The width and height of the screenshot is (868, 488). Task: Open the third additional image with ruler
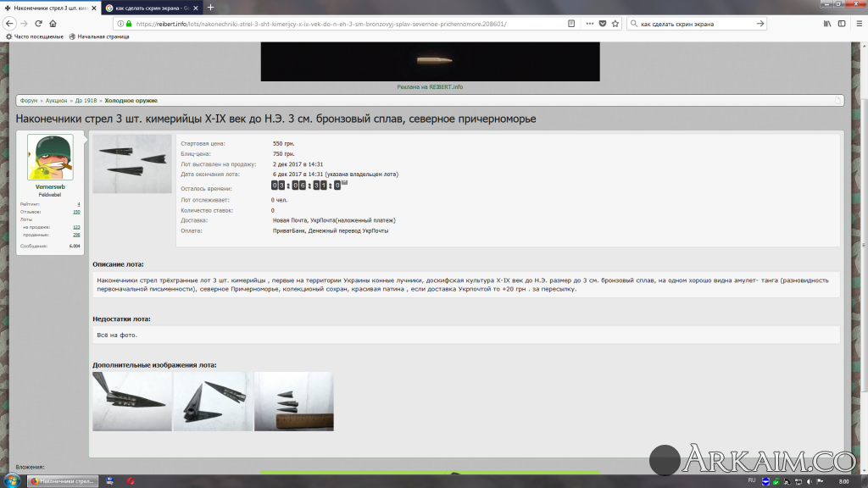pos(293,402)
